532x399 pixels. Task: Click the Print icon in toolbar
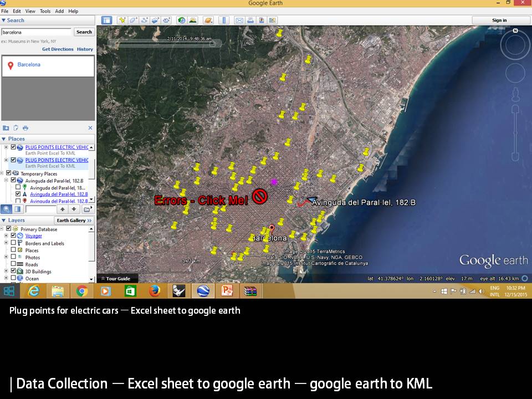coord(250,21)
